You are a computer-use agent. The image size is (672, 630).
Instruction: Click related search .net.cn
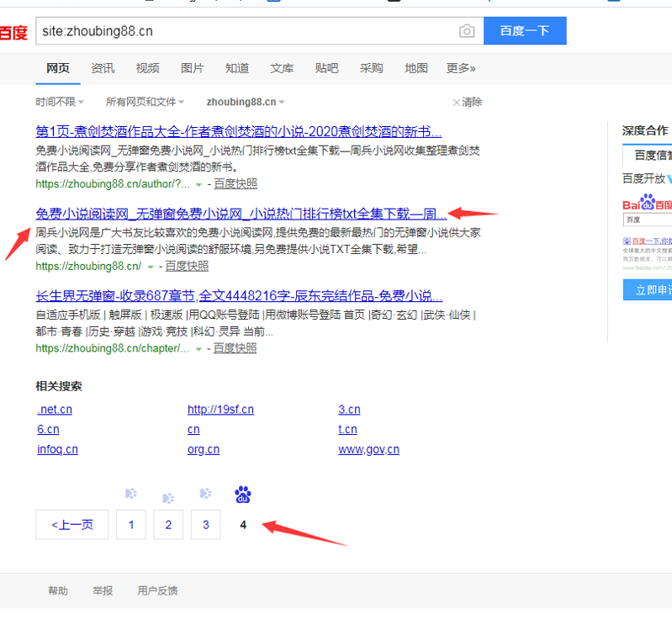(55, 410)
